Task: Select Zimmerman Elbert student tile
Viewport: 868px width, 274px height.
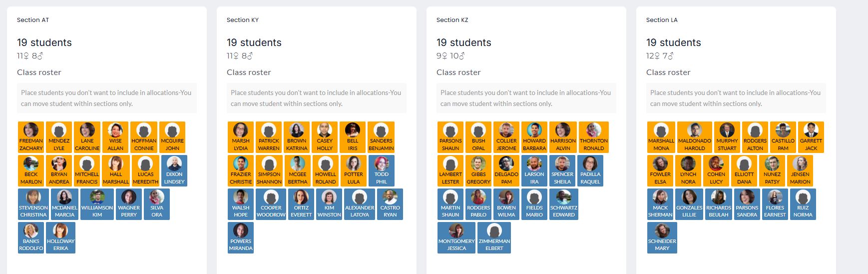Action: [x=494, y=237]
